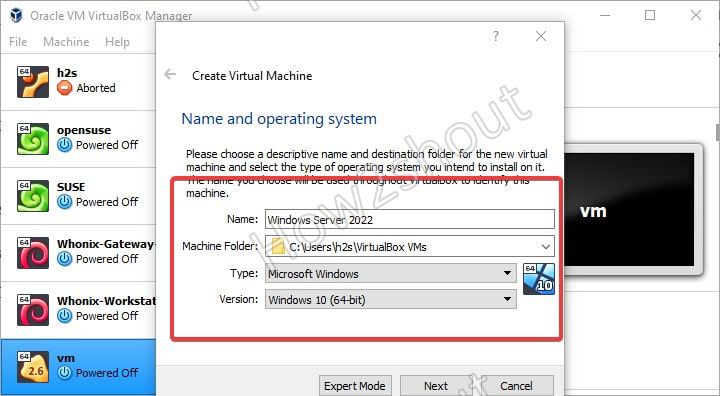The image size is (720, 396).
Task: Click the power icon under opensuse
Action: (x=65, y=145)
